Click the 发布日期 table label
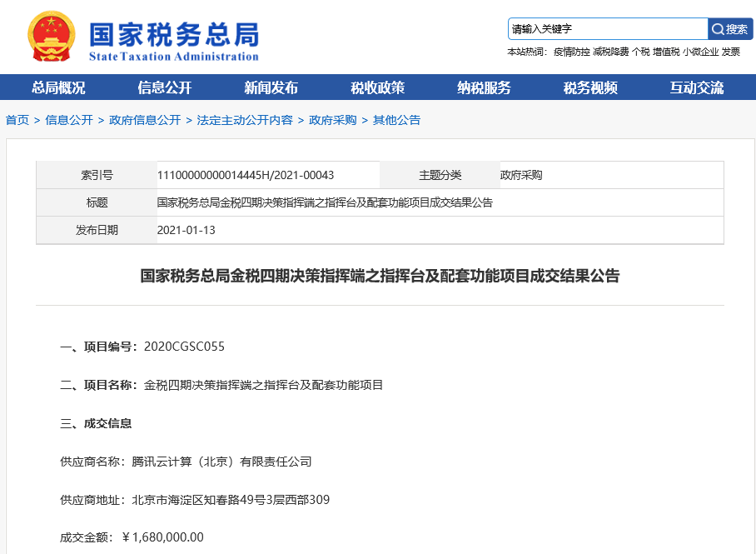Image resolution: width=756 pixels, height=554 pixels. tap(97, 230)
